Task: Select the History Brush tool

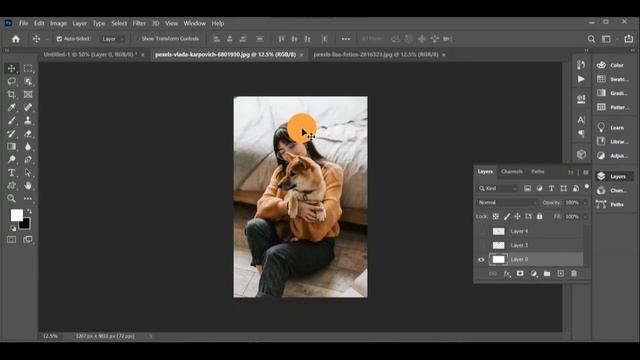Action: 11,133
